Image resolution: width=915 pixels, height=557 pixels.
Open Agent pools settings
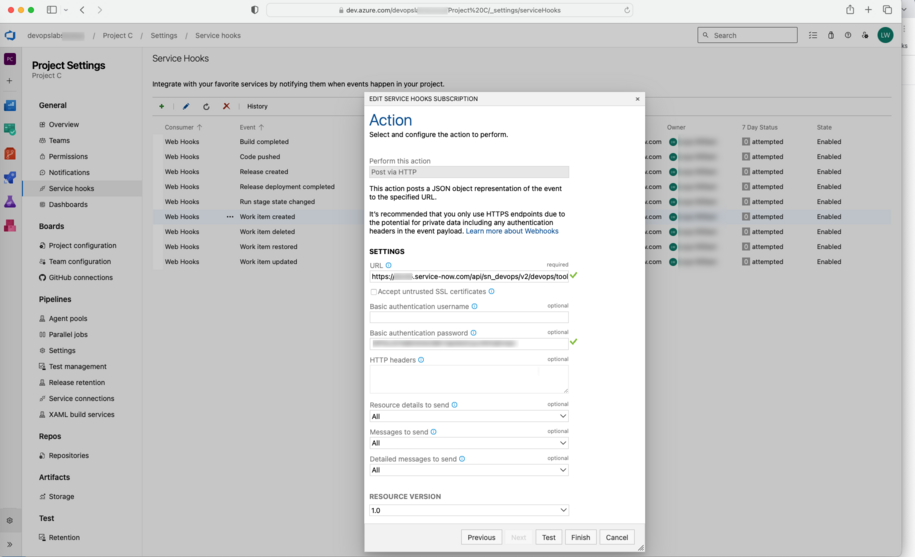coord(68,318)
